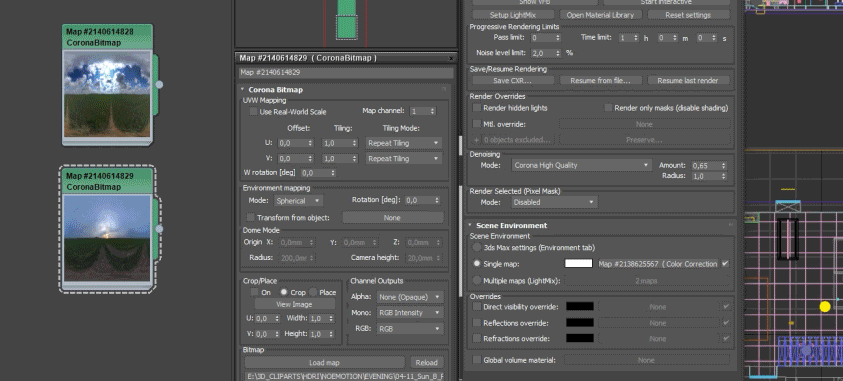This screenshot has width=843, height=381.
Task: Click Direct visibility override black swatch
Action: [580, 306]
